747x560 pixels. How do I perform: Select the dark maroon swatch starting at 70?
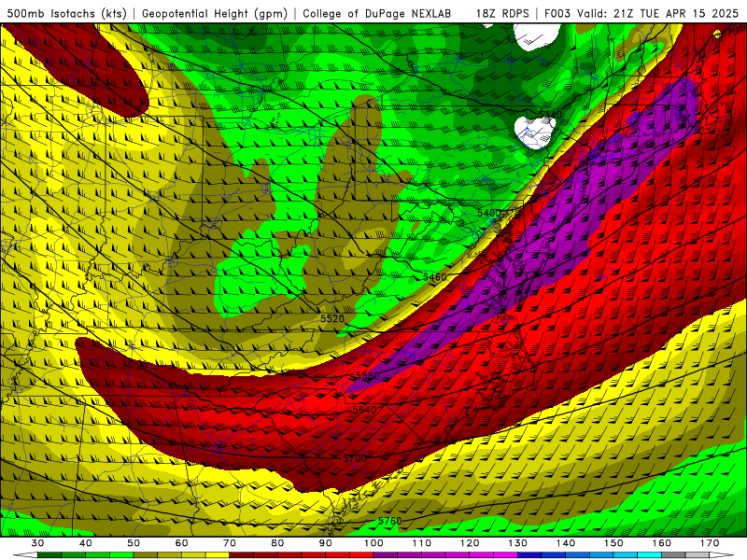tap(241, 555)
